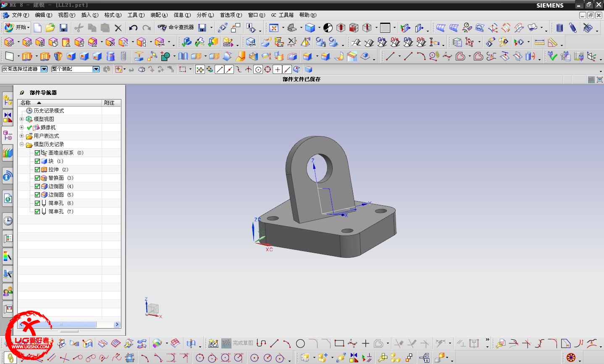Viewport: 604px width, 364px height.
Task: Open the Assembly Navigator sidebar tab
Action: click(x=8, y=100)
